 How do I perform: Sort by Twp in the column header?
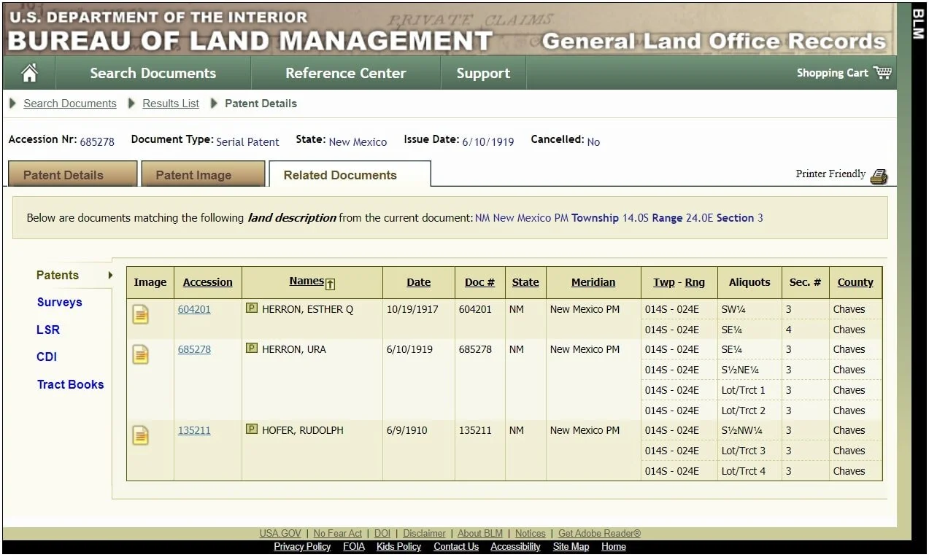click(x=664, y=282)
